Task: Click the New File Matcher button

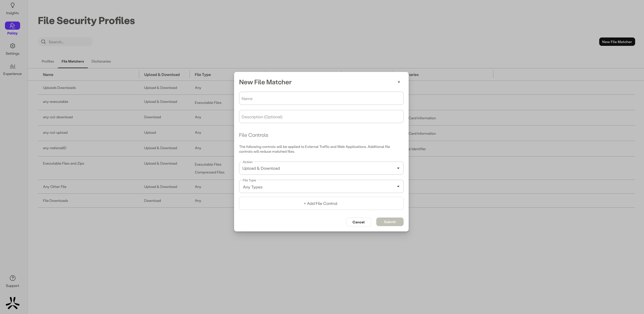Action: tap(617, 42)
